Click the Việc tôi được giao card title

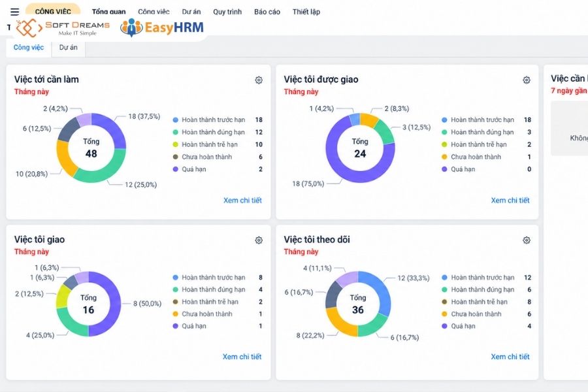pos(321,80)
